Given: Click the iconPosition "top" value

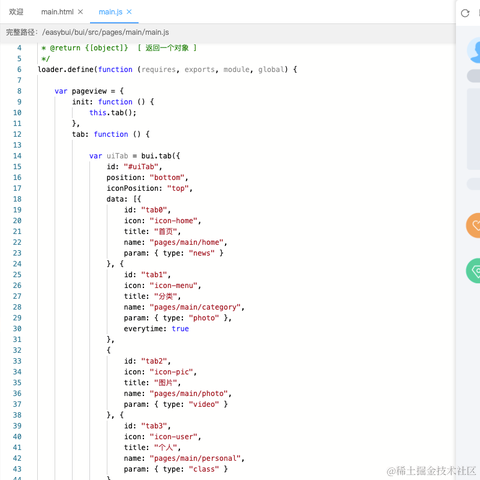Looking at the screenshot, I should coord(178,188).
